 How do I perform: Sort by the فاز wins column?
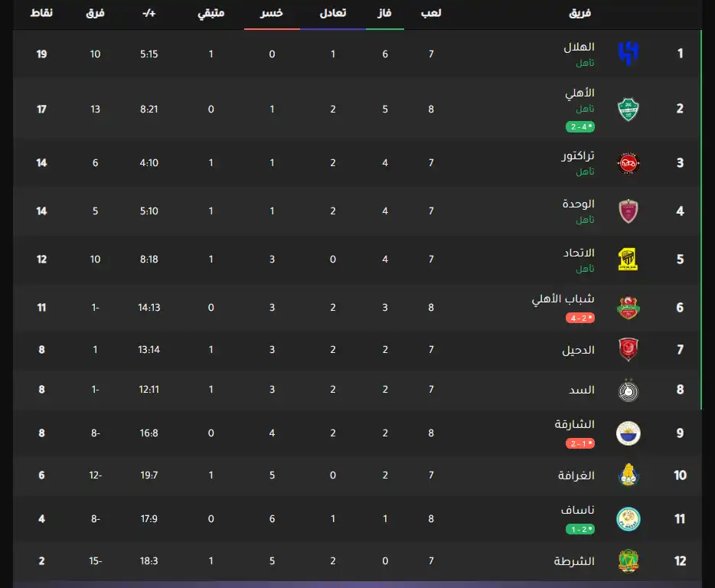pyautogui.click(x=384, y=13)
